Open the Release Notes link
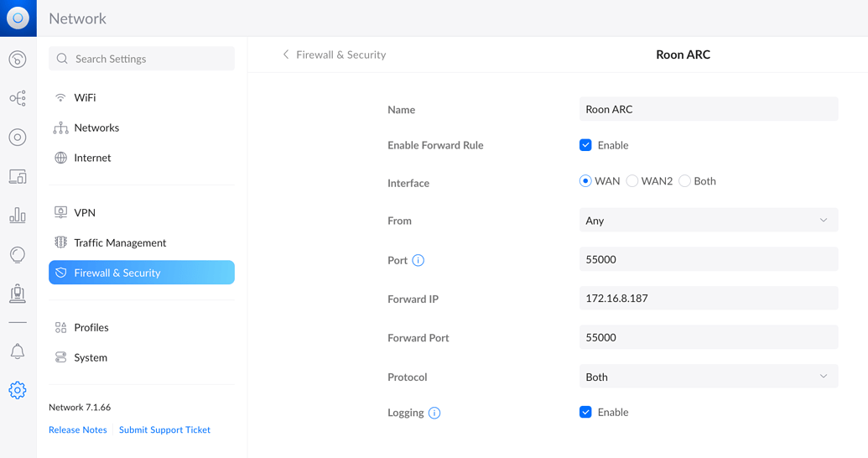 77,429
